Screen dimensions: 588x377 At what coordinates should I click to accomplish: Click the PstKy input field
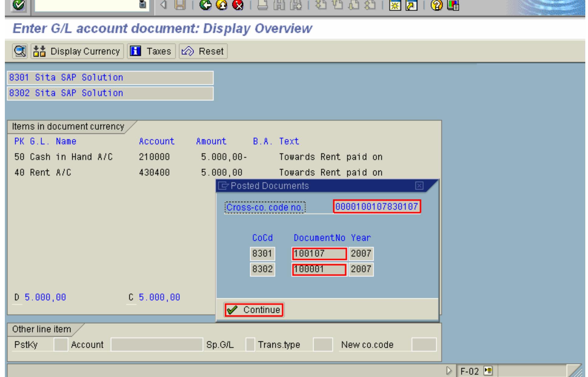pyautogui.click(x=61, y=345)
